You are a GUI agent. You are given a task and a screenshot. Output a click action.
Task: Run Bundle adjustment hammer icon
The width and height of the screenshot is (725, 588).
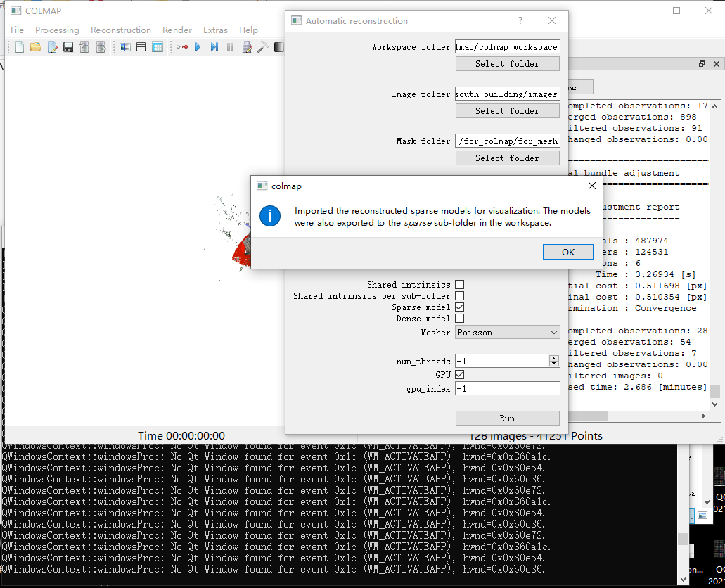point(262,47)
